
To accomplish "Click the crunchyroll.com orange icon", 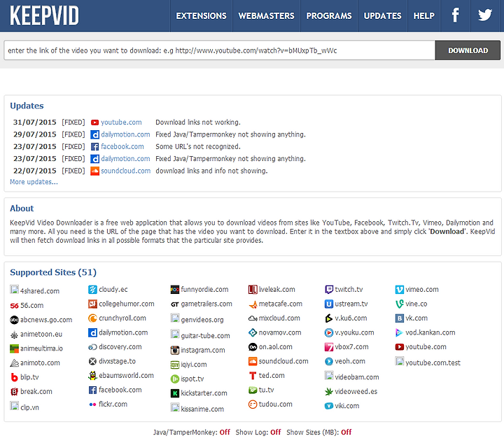I will pyautogui.click(x=92, y=318).
